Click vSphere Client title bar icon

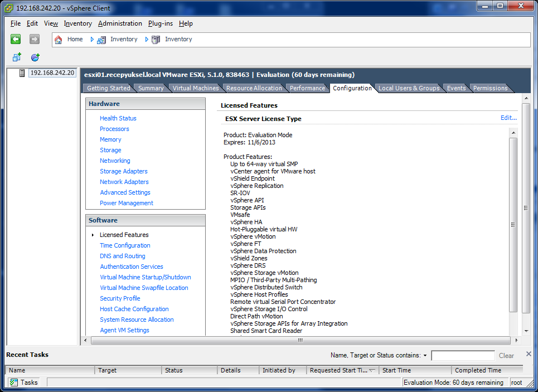click(9, 8)
